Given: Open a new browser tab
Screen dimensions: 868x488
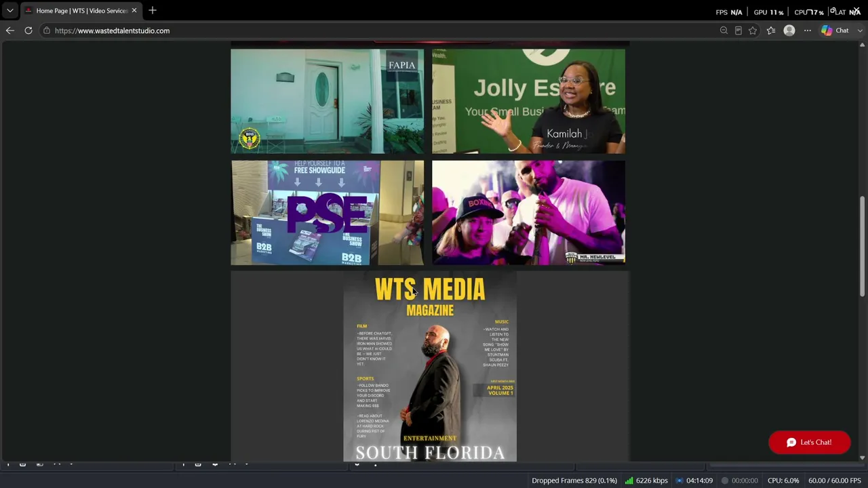Looking at the screenshot, I should [153, 11].
